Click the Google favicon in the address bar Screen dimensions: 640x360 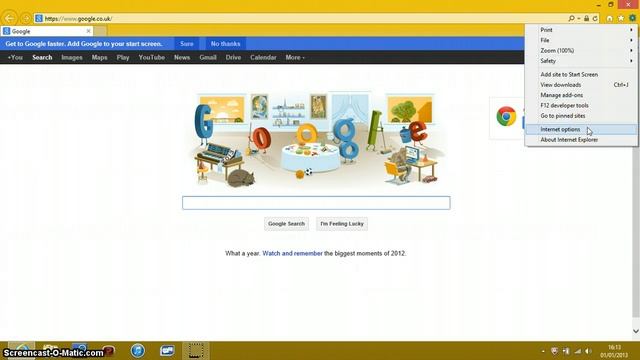pyautogui.click(x=39, y=18)
